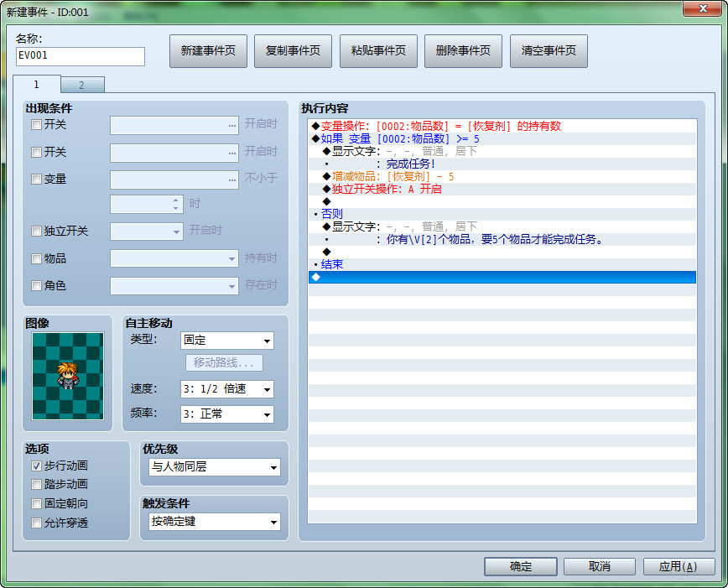728x588 pixels.
Task: Open the 速度 dropdown
Action: (x=227, y=389)
